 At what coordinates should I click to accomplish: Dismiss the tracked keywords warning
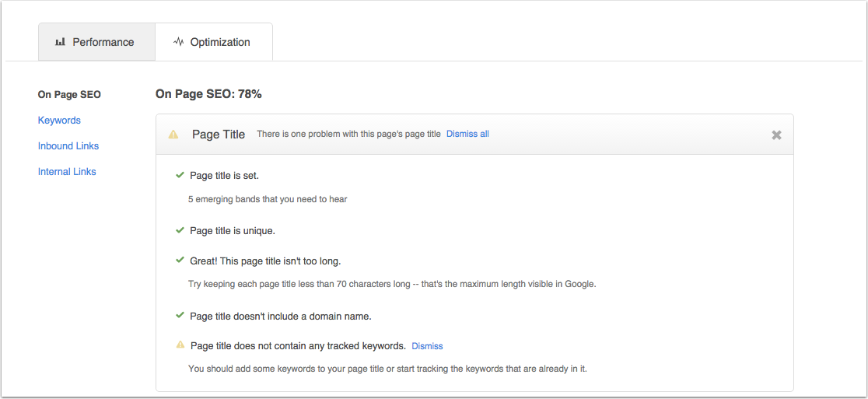427,346
